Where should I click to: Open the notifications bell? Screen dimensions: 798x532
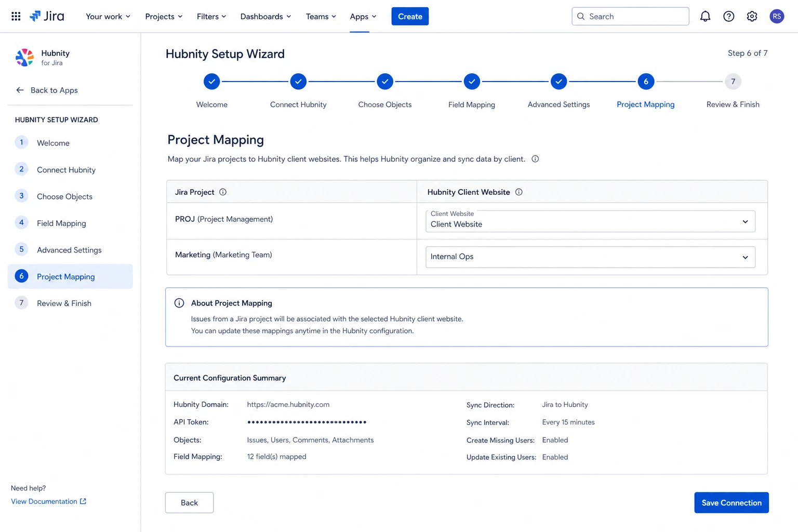coord(705,16)
